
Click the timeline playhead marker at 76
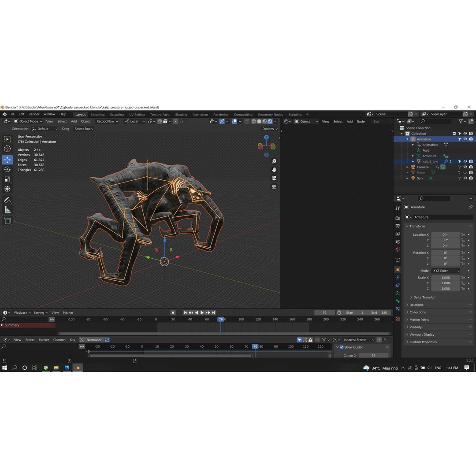click(221, 320)
